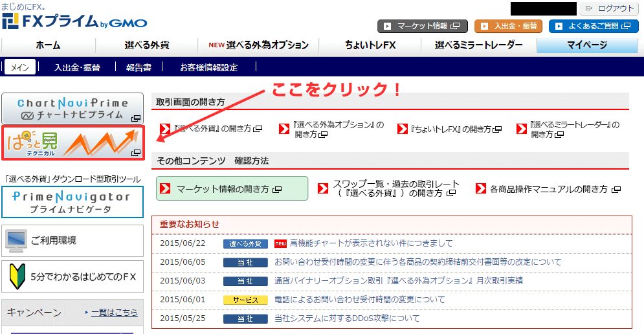Open お客様情報設定 sub-menu item

(x=209, y=67)
